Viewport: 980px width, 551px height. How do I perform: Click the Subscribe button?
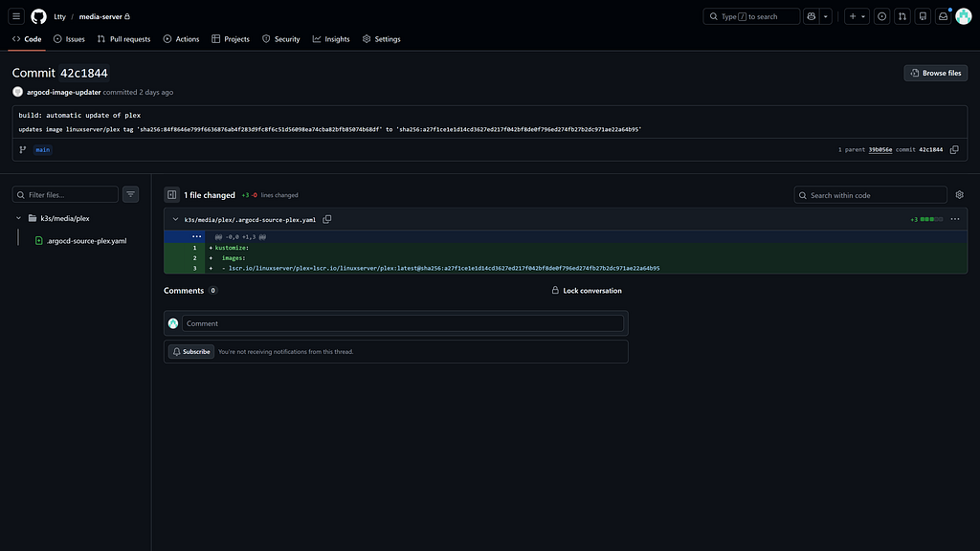[x=191, y=352]
